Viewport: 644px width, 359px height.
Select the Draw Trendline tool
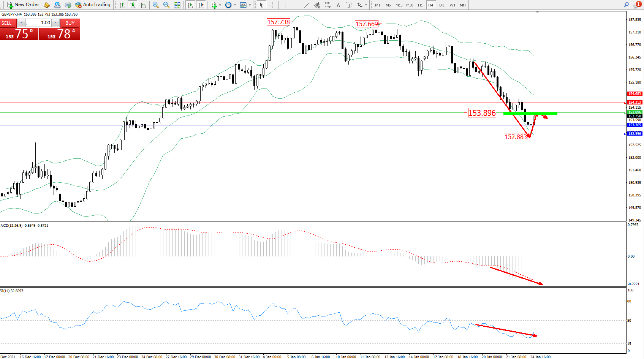click(x=306, y=5)
